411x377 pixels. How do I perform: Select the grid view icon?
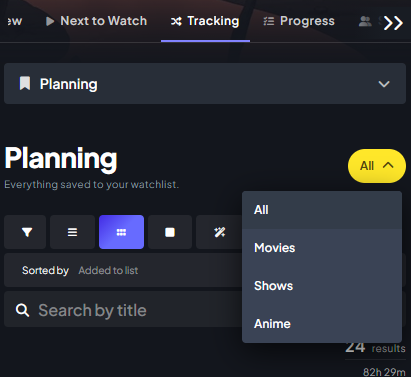pyautogui.click(x=121, y=232)
